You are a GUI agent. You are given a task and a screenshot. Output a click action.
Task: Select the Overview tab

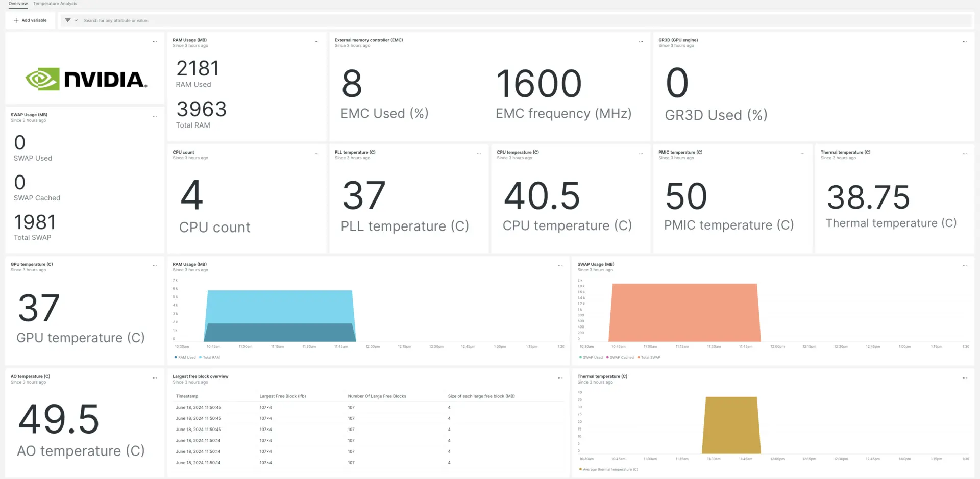[18, 4]
